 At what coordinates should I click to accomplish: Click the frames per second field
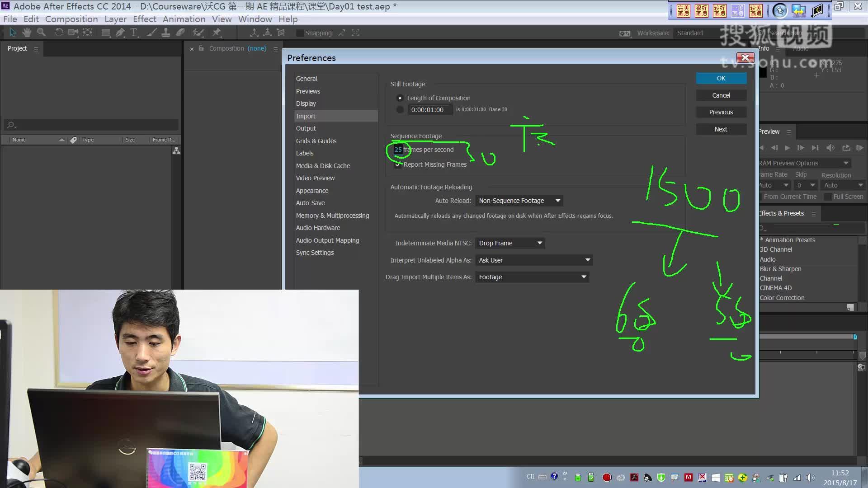pos(398,150)
